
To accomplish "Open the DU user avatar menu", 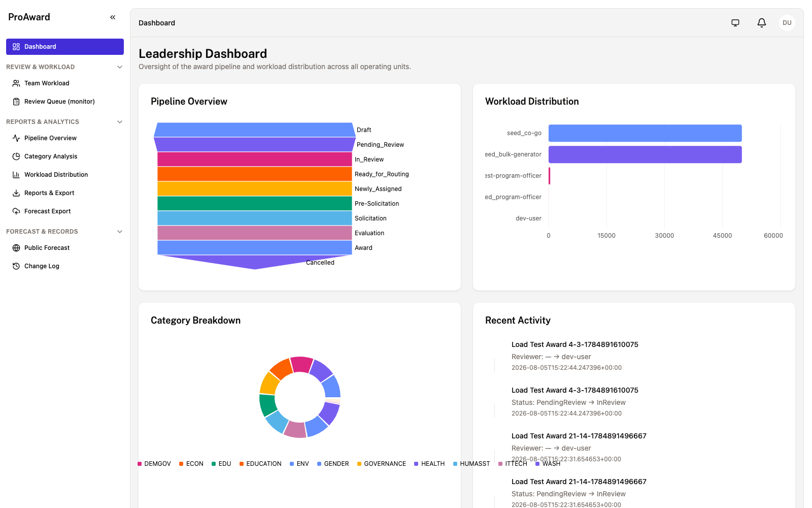I will point(787,23).
